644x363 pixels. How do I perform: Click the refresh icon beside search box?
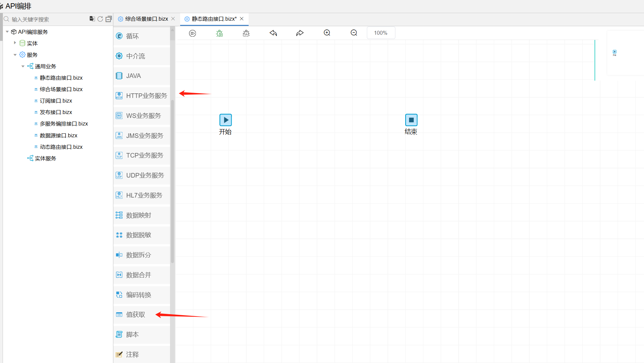point(100,19)
